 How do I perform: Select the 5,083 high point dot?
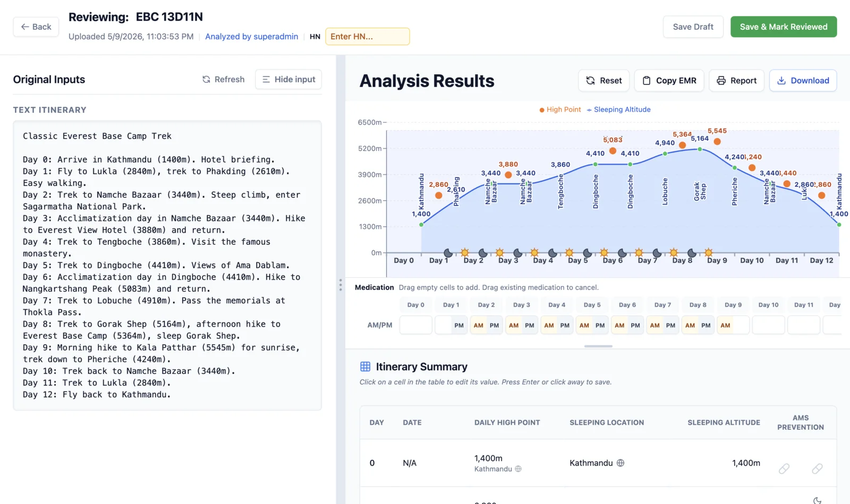(x=613, y=151)
